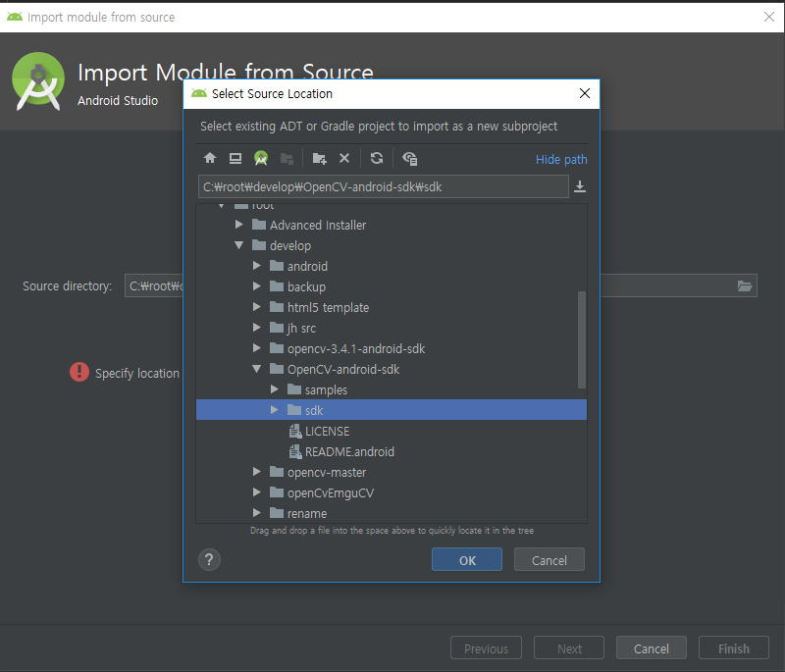Toggle show hidden files and directories icon
785x672 pixels.
409,159
